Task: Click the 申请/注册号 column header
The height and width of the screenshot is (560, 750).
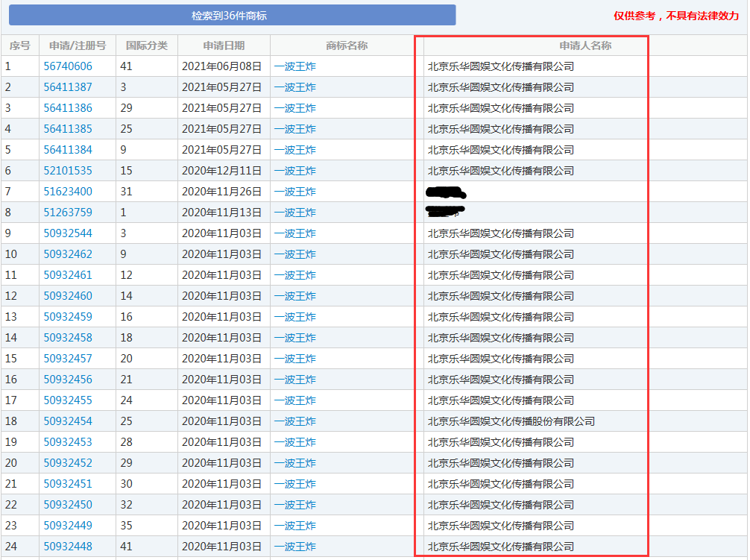Action: pyautogui.click(x=78, y=45)
